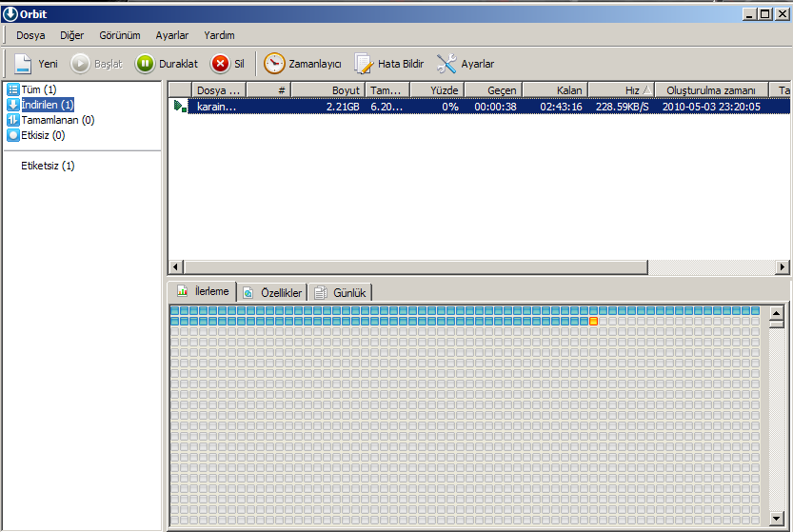Click the download list horizontal scrollbar thumb

click(416, 267)
